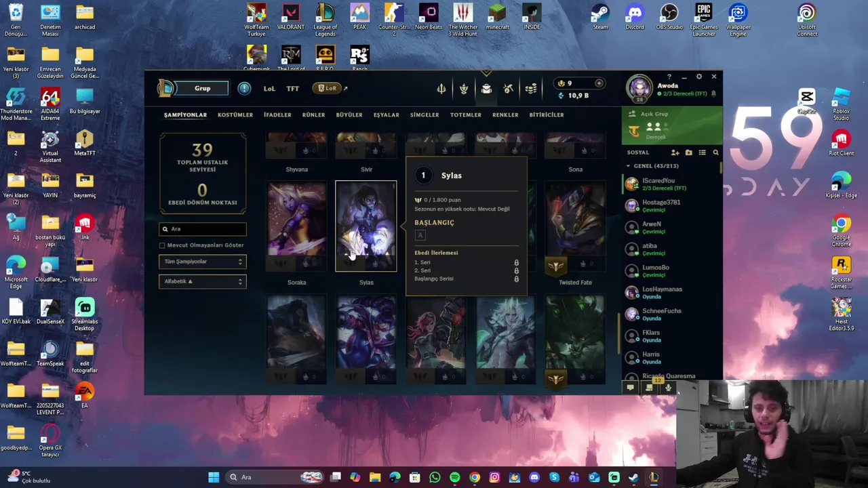868x488 pixels.
Task: Switch to the SİMGELER tab
Action: coord(425,115)
